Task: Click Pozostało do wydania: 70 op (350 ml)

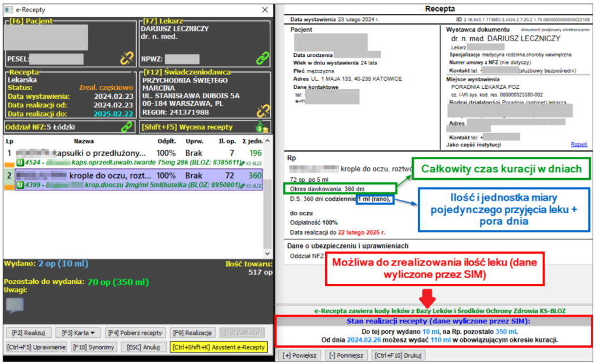Action: point(76,282)
